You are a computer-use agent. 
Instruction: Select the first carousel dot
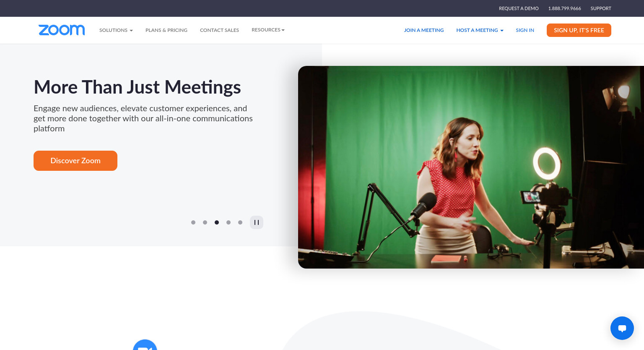[193, 222]
